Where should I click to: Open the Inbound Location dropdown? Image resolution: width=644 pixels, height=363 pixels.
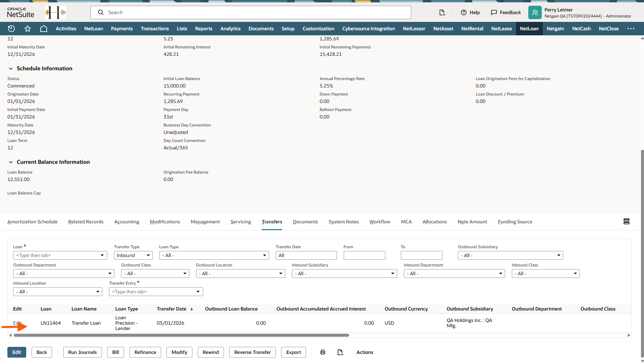pyautogui.click(x=58, y=292)
